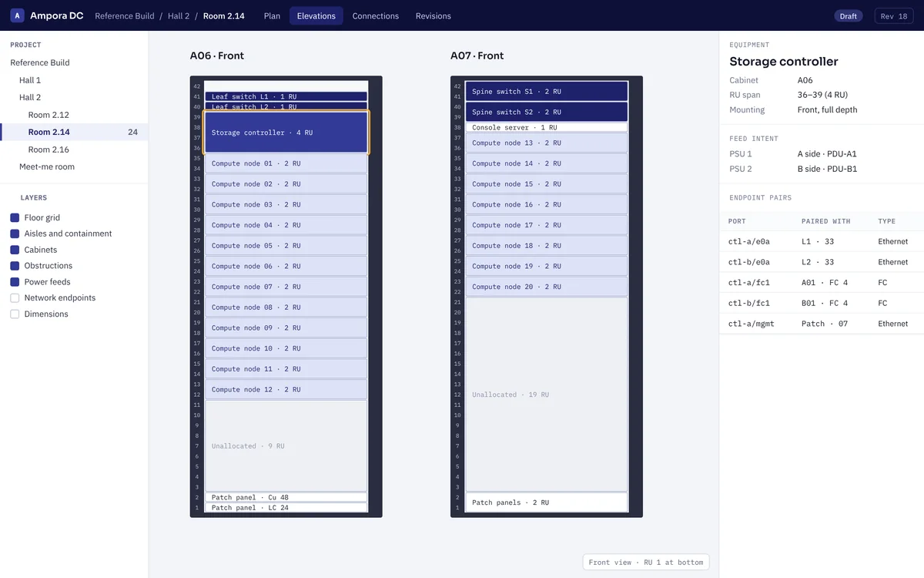Click the Draft status badge

pyautogui.click(x=849, y=15)
